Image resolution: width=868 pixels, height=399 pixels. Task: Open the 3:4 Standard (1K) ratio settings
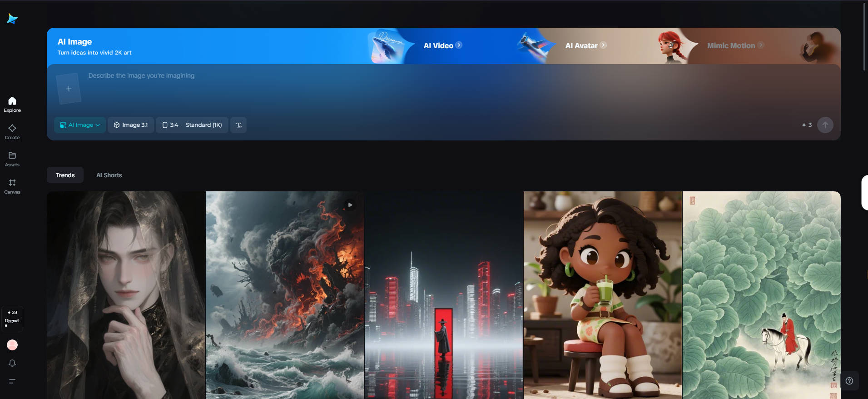(x=192, y=125)
